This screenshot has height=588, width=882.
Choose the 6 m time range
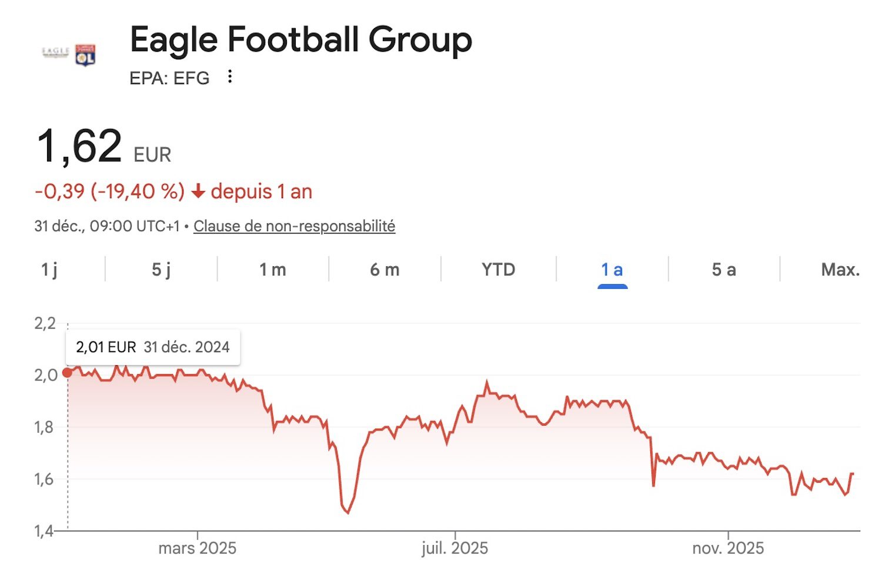click(385, 270)
